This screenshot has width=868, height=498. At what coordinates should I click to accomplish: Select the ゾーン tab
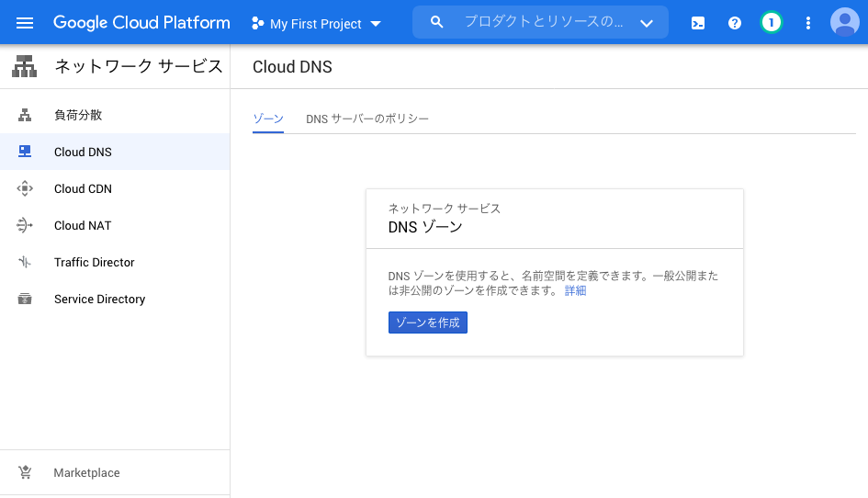coord(268,119)
